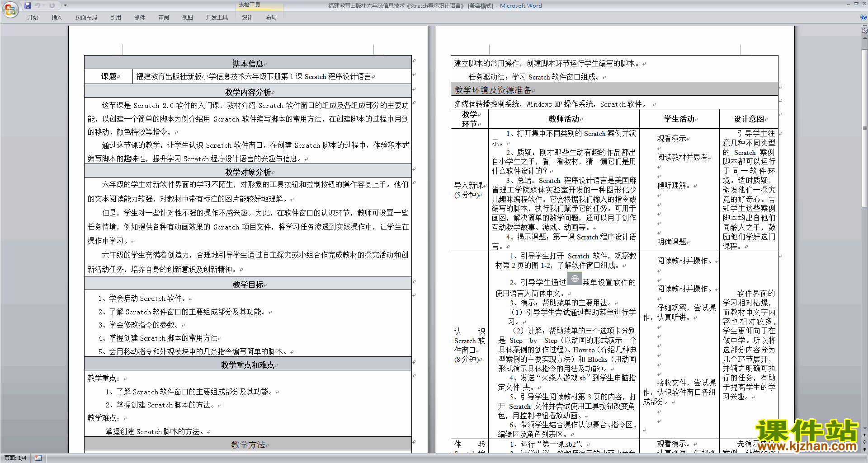Open the 邮件 ribbon tab

[140, 17]
